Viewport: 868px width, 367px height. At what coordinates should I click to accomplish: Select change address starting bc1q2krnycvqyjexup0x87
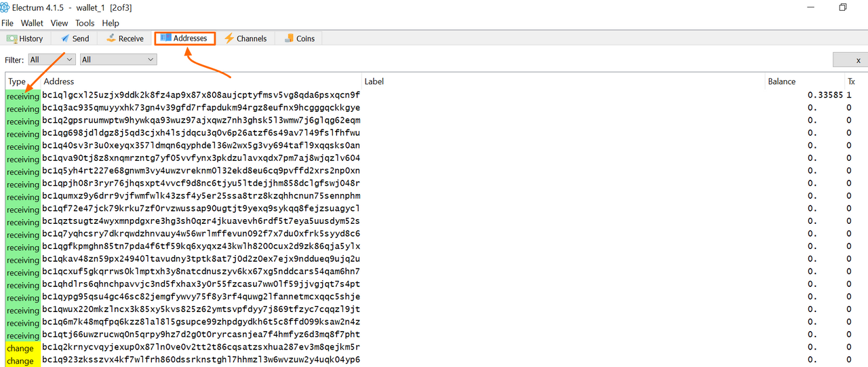[201, 347]
